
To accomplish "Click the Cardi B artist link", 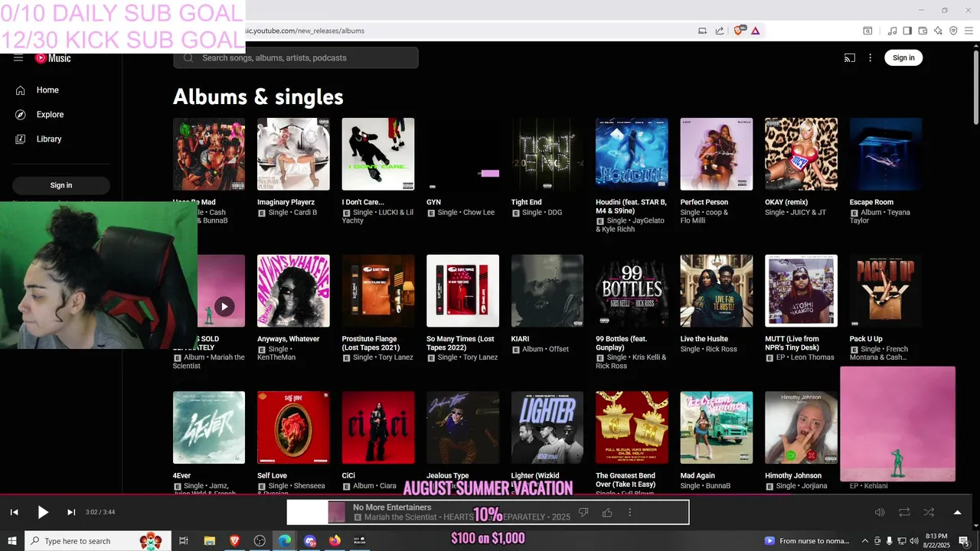I will [304, 213].
